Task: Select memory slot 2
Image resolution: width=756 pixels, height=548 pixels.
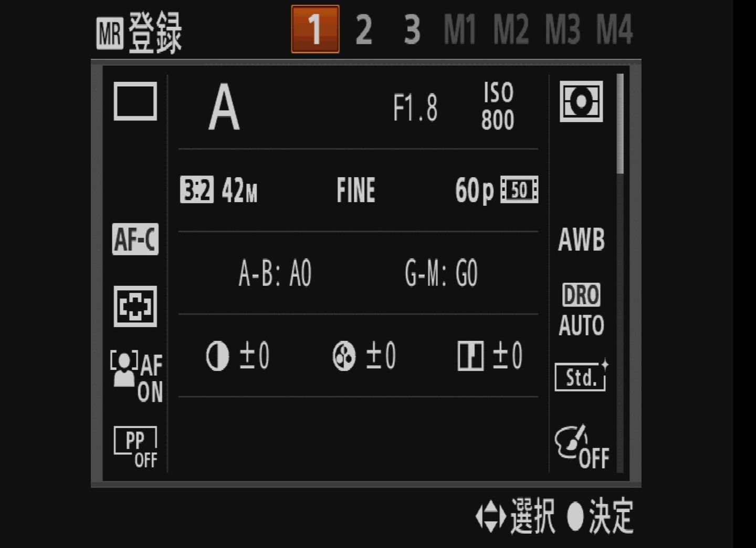Action: pos(364,30)
